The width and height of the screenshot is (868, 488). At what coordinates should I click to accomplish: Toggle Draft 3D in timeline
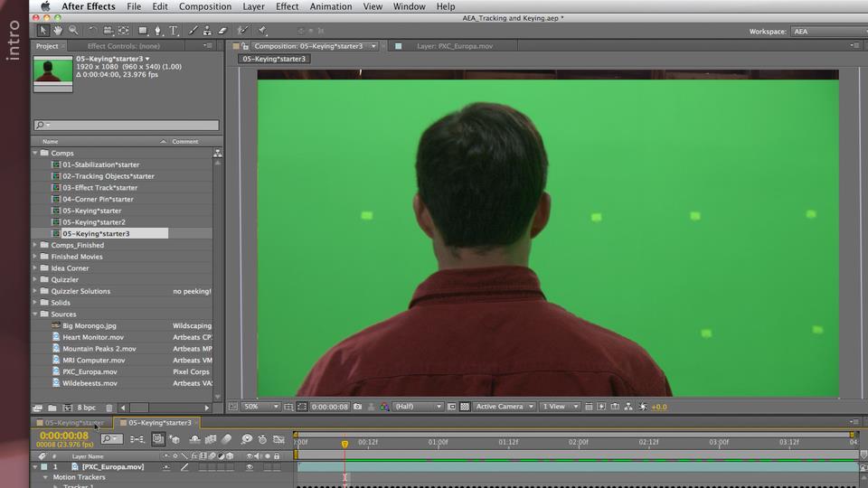click(x=175, y=439)
